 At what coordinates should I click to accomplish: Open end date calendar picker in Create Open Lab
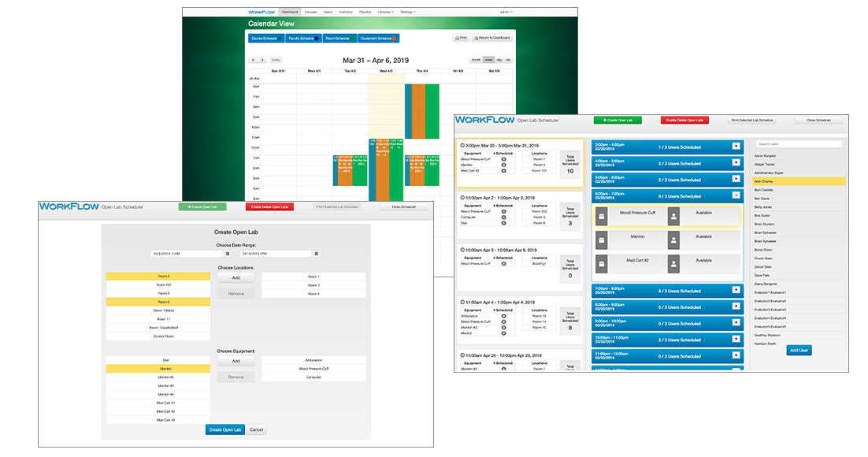click(x=317, y=254)
